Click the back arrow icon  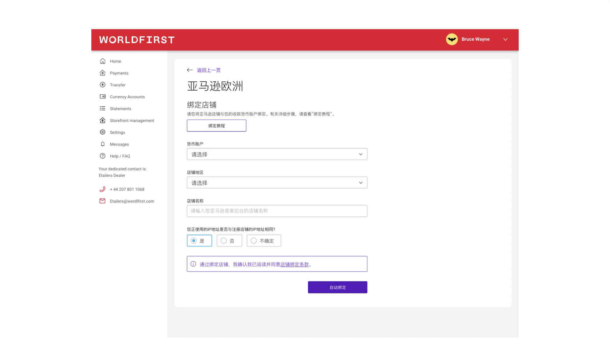pos(190,70)
